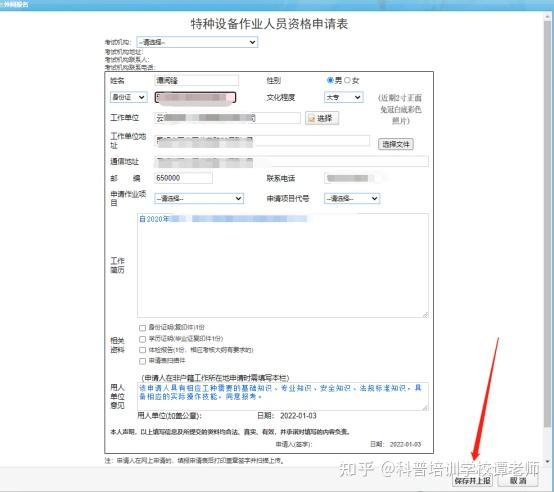Click the 邮编 field showing 650000
Image resolution: width=554 pixels, height=492 pixels.
[183, 178]
